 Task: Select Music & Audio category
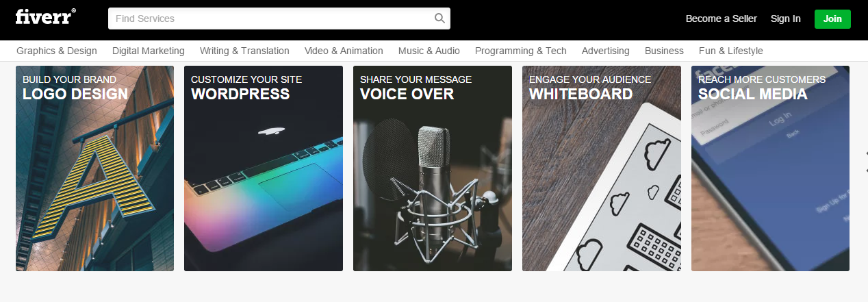point(429,51)
